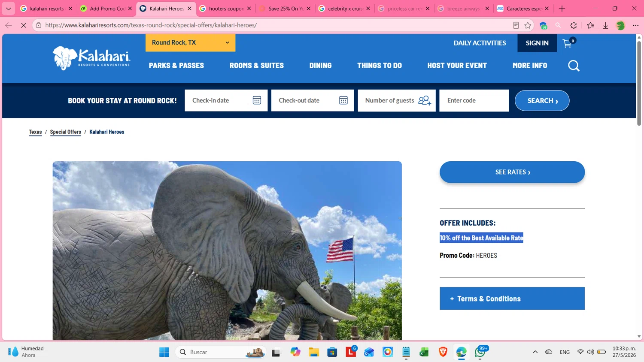Image resolution: width=644 pixels, height=362 pixels.
Task: Open the check-out date calendar icon
Action: (343, 100)
